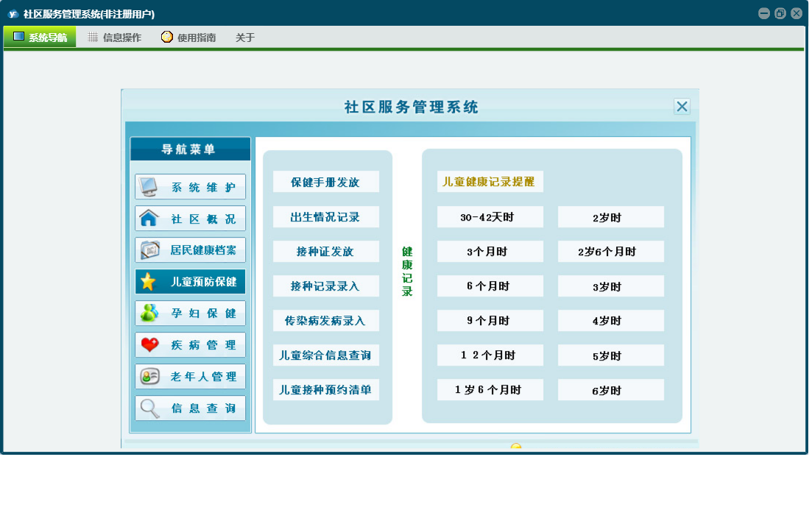The image size is (809, 532).
Task: Select the 30-42天时 health record
Action: tap(490, 217)
